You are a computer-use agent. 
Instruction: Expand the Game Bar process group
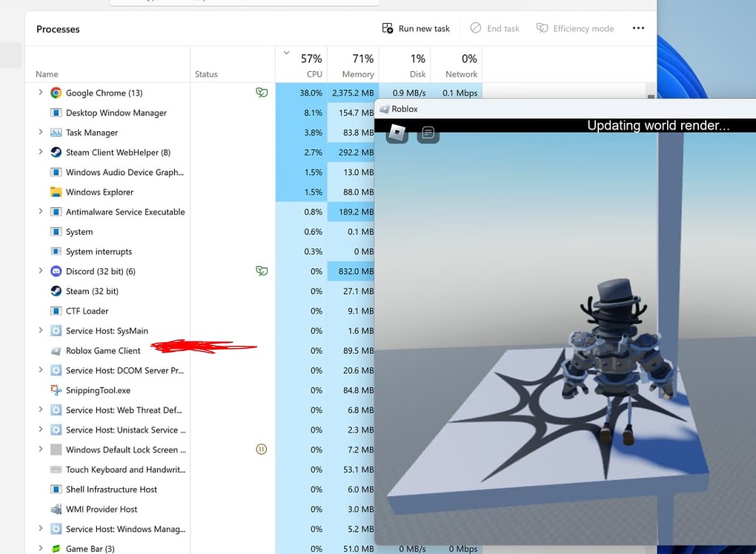click(x=41, y=549)
